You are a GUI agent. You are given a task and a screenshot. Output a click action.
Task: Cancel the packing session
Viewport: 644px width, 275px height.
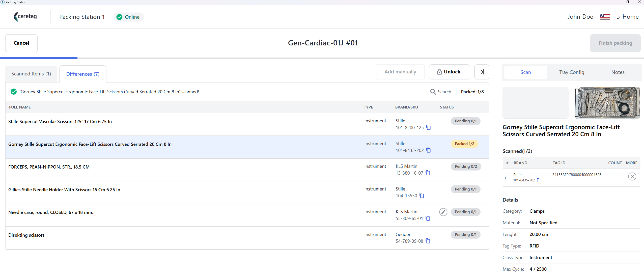(21, 43)
